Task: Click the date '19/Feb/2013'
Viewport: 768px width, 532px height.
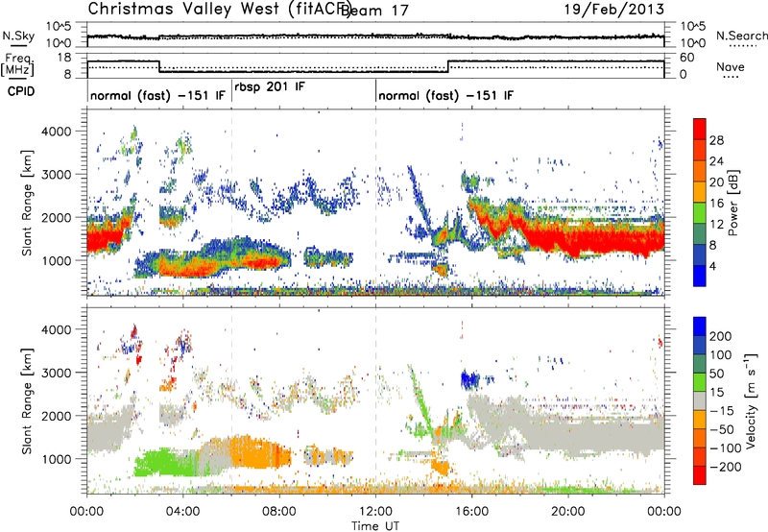Action: tap(614, 9)
